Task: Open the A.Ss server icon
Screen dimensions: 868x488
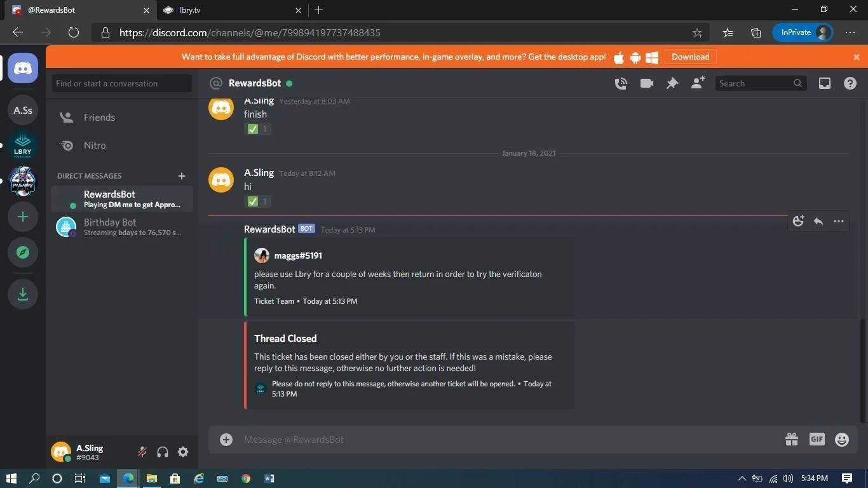Action: [23, 110]
